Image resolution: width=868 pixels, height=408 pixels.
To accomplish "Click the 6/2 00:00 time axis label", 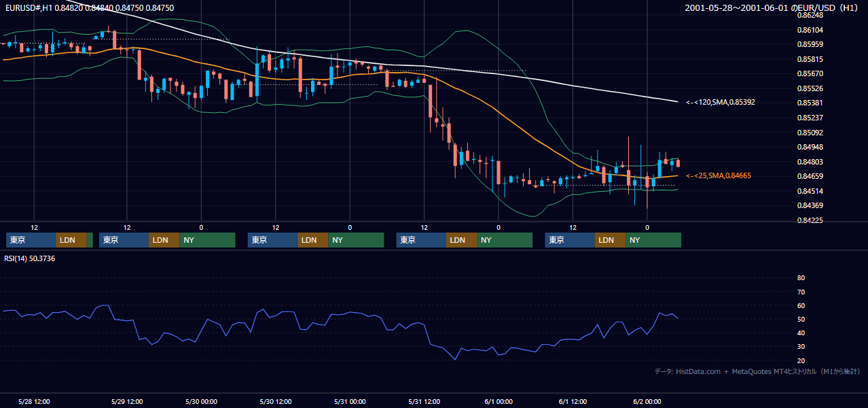I will point(647,402).
